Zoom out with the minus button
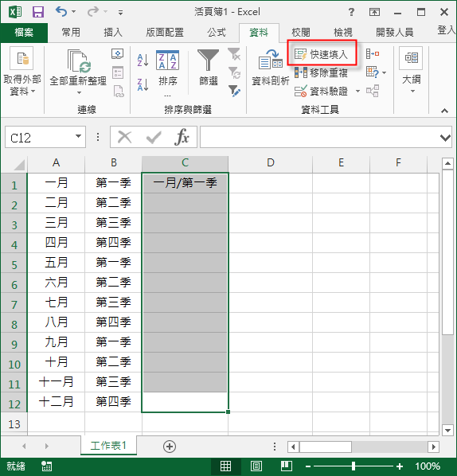The height and width of the screenshot is (476, 457). click(x=308, y=466)
